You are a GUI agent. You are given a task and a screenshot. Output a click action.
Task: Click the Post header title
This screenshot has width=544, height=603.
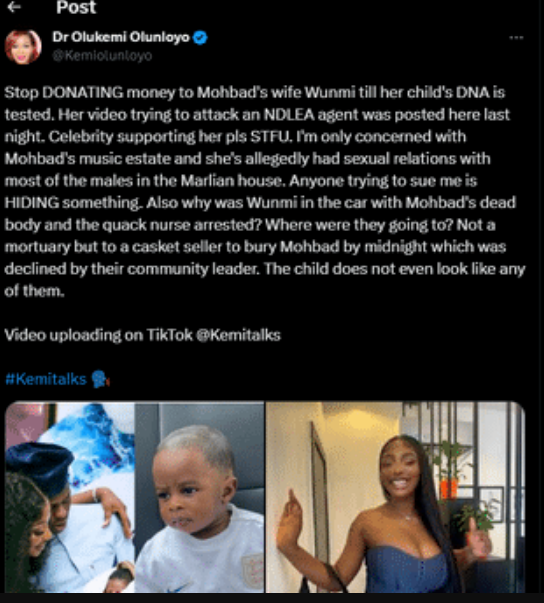coord(76,7)
